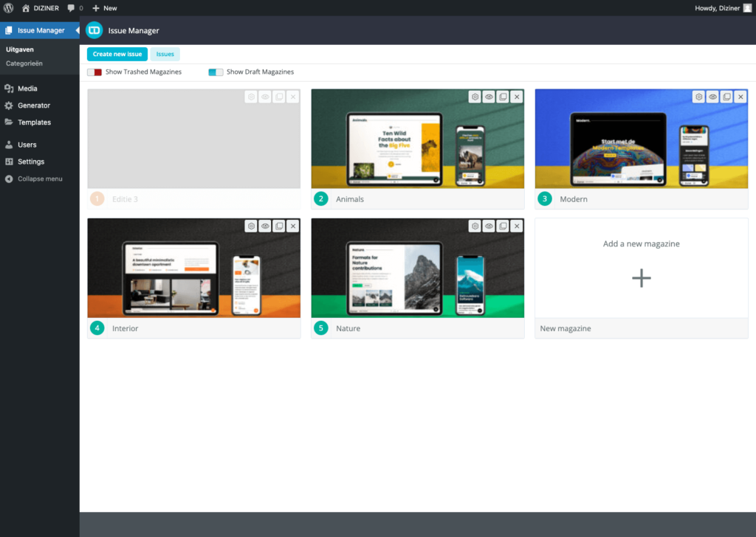756x537 pixels.
Task: Preview Animals magazine with eye icon
Action: [x=489, y=97]
